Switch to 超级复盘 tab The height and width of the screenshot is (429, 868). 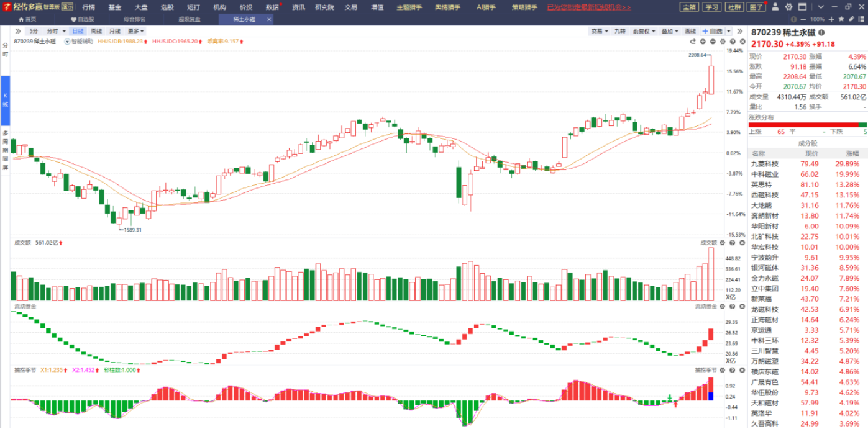coord(190,19)
